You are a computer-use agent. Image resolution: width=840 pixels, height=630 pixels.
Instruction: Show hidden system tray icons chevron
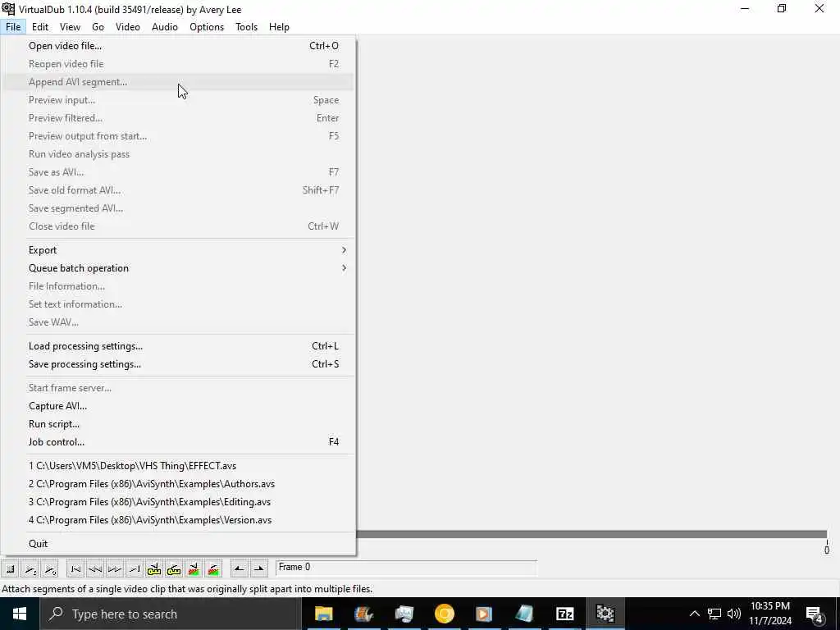click(x=694, y=614)
